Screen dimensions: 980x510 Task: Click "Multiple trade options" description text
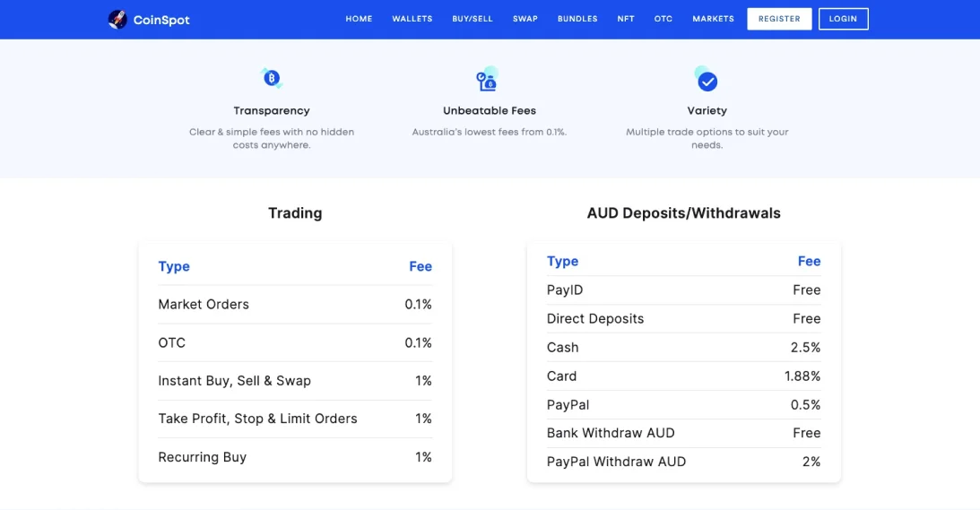[707, 138]
